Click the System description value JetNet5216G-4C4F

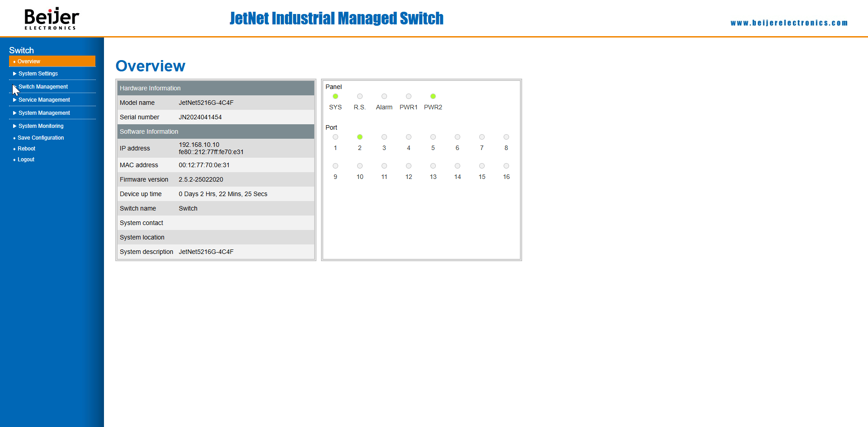click(206, 252)
